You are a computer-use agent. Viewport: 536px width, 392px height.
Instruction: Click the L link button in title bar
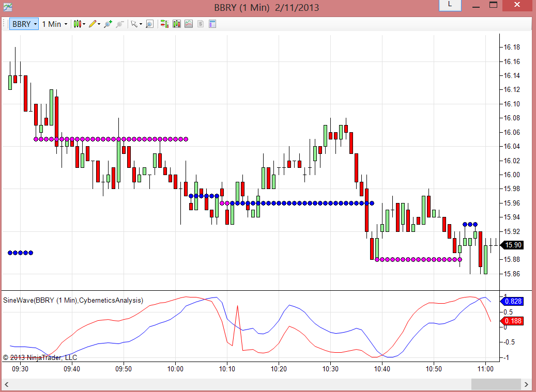point(450,5)
